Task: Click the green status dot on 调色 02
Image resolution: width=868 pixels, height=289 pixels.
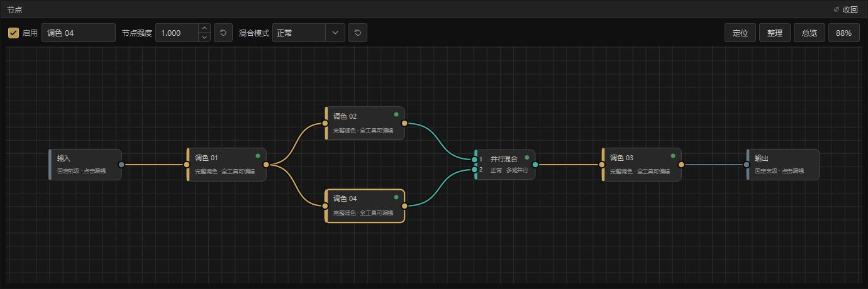Action: click(x=396, y=114)
